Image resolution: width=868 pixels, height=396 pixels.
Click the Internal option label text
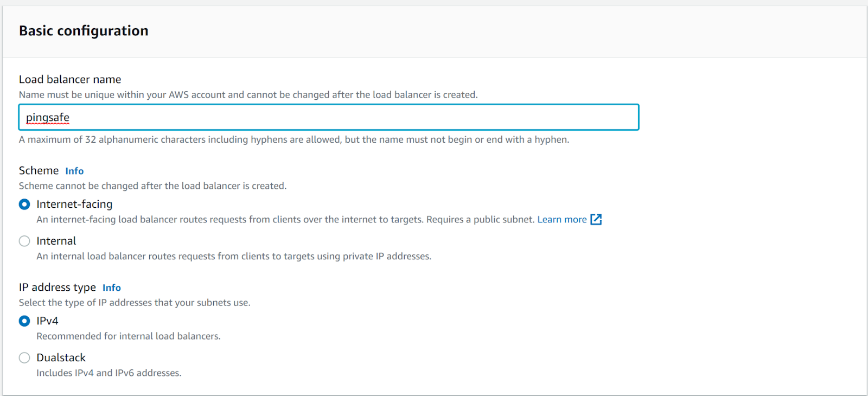[x=56, y=241]
